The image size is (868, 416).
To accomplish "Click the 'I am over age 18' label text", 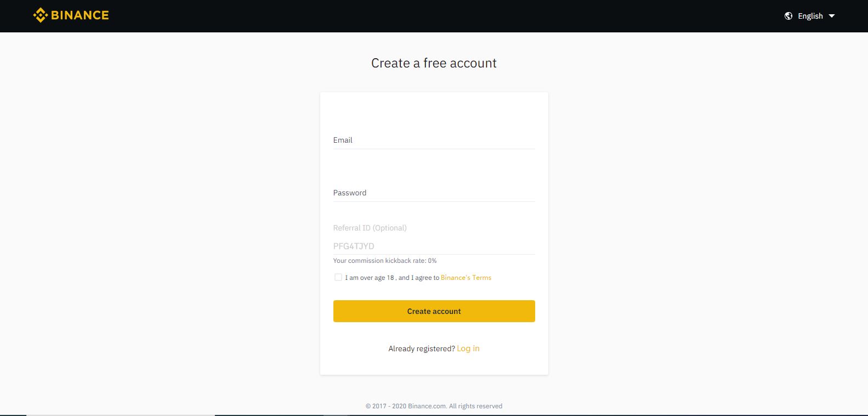I will pos(370,278).
